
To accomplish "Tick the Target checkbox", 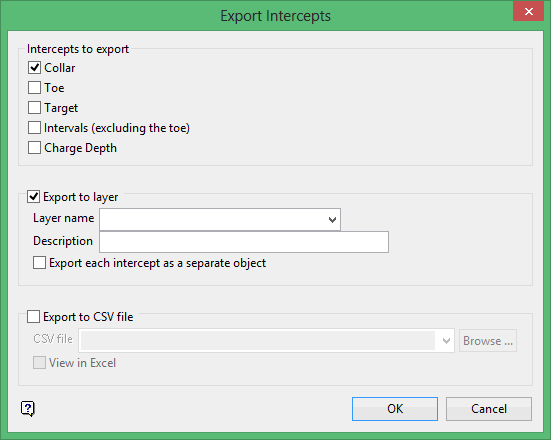I will (34, 108).
